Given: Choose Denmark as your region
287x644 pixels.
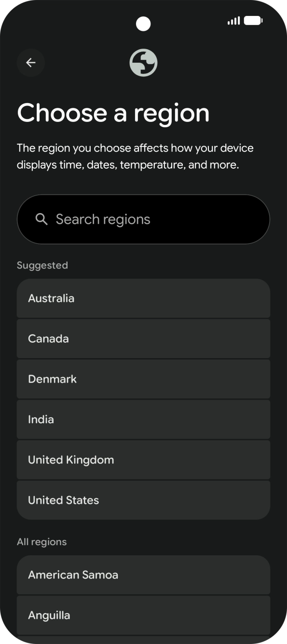Looking at the screenshot, I should coord(143,379).
